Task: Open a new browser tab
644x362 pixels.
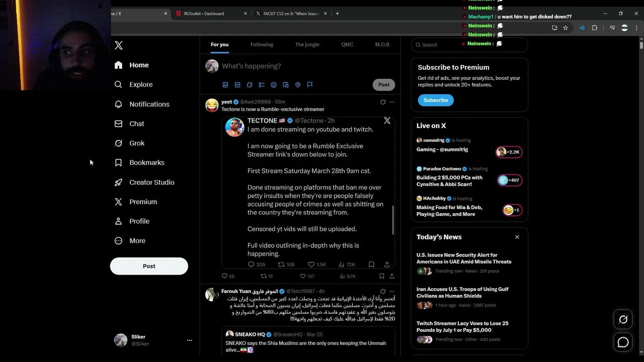Action: [337, 14]
